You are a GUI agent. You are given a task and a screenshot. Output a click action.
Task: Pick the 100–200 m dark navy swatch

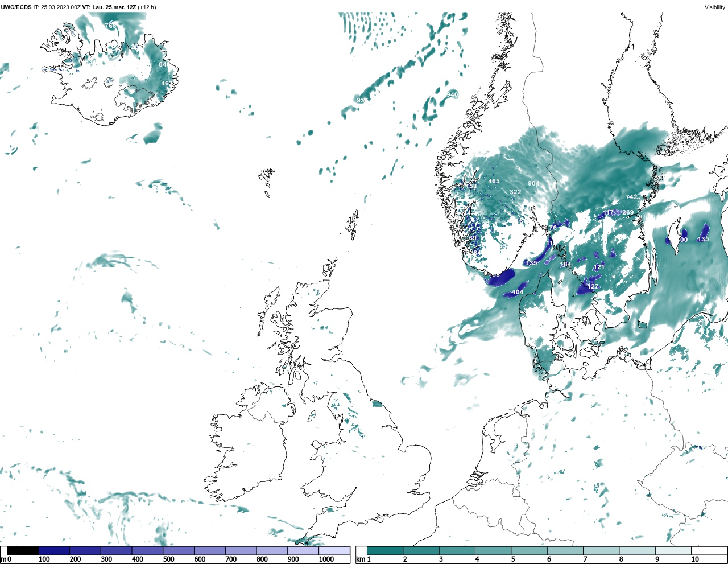pos(54,551)
